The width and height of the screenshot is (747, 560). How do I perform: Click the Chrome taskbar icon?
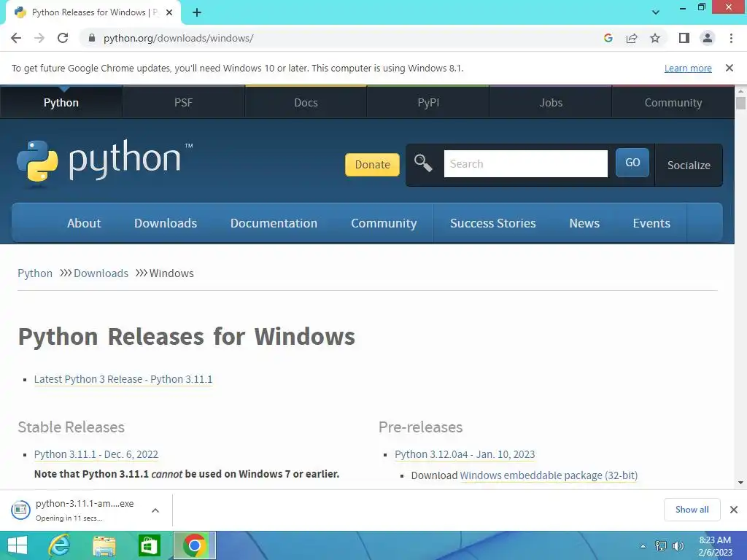[194, 545]
